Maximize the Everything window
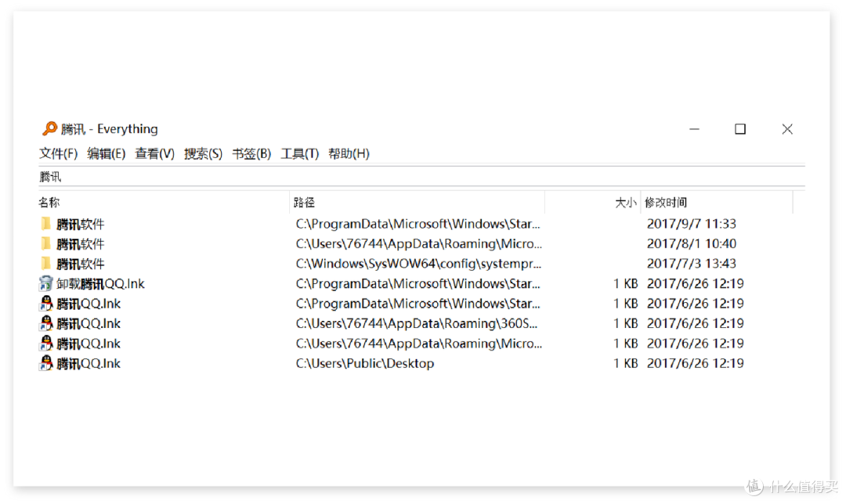Viewport: 846px width, 504px height. (x=740, y=129)
